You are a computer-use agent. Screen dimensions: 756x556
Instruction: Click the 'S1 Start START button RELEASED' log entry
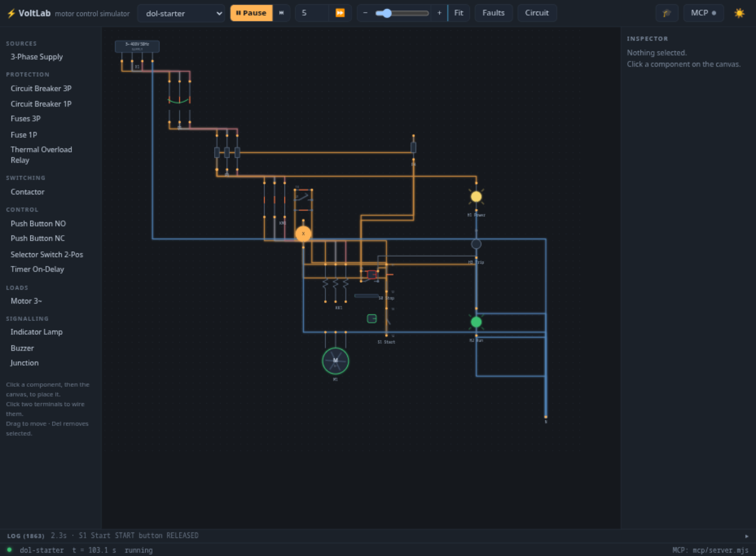138,535
